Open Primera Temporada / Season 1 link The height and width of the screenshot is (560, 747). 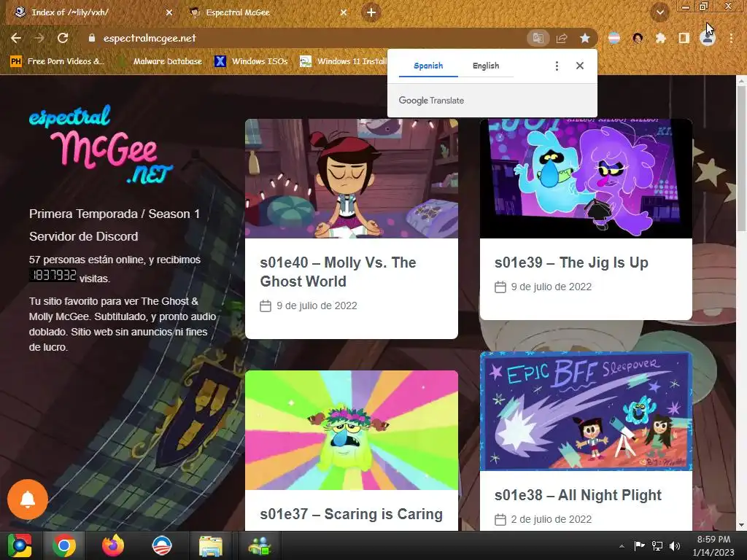click(x=115, y=214)
